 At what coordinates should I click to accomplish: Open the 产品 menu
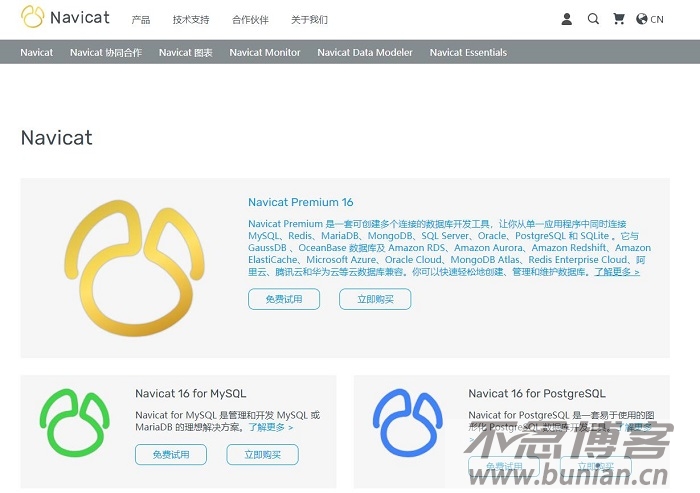[x=141, y=20]
